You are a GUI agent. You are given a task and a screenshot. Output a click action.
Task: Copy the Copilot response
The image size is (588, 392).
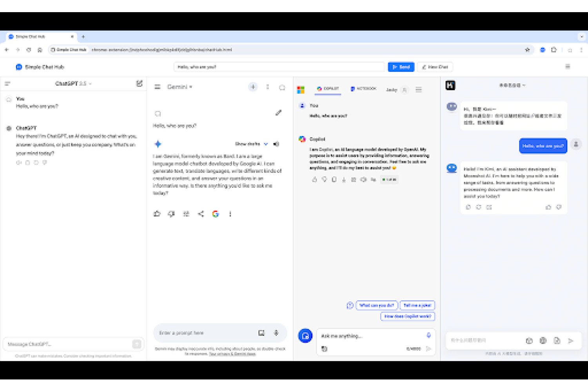tap(334, 180)
